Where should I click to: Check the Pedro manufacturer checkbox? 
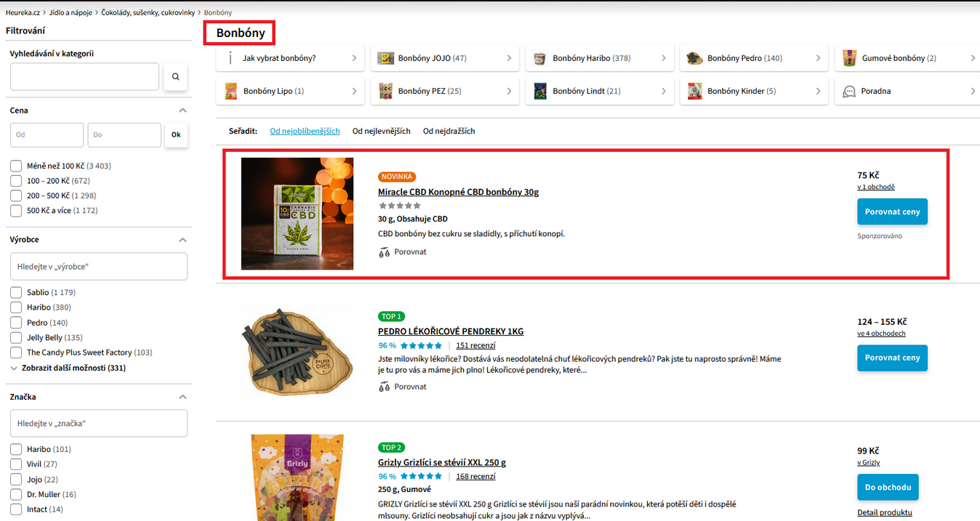(16, 323)
